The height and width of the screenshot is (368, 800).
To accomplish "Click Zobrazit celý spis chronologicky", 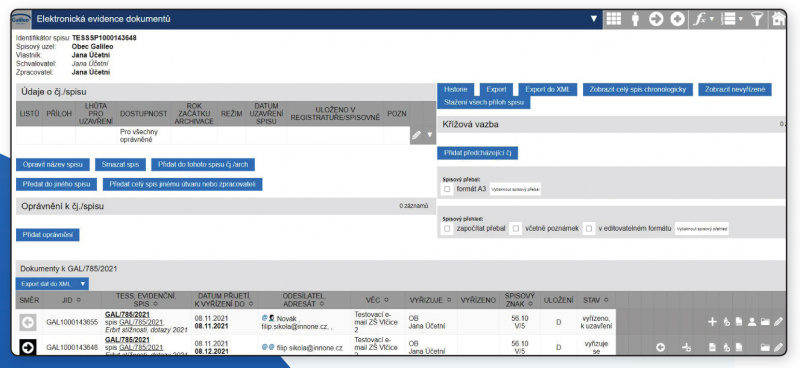I will click(637, 89).
